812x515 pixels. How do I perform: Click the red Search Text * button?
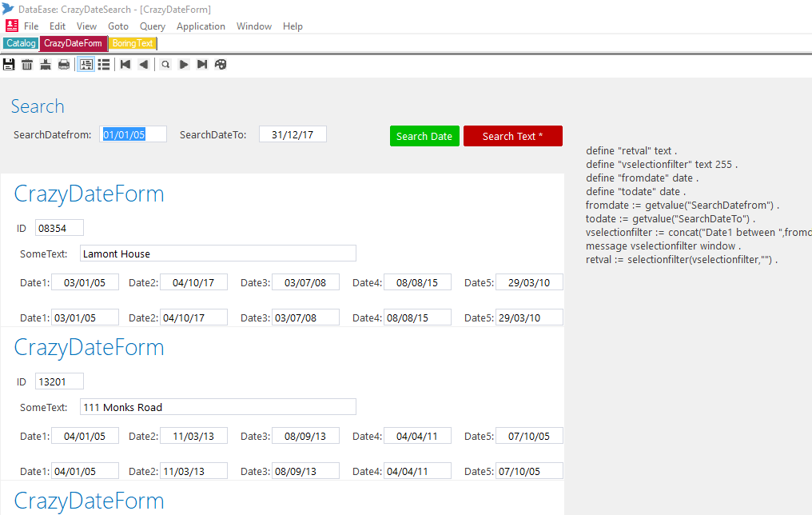click(x=512, y=136)
